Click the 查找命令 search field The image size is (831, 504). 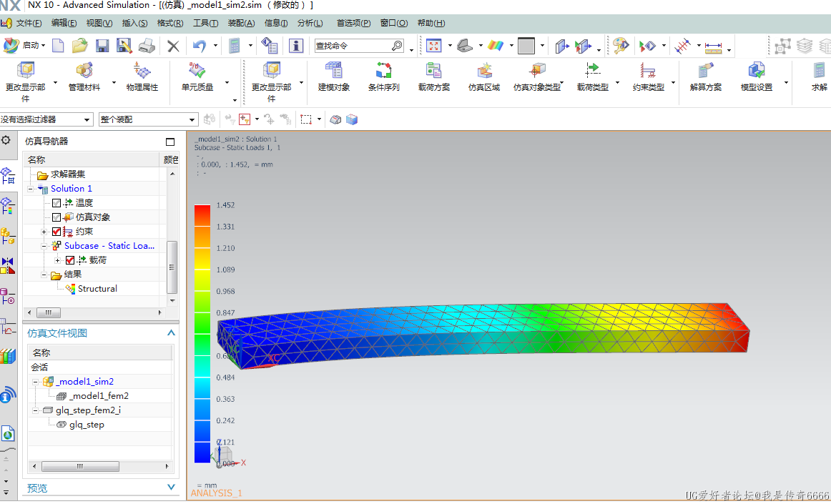[353, 46]
